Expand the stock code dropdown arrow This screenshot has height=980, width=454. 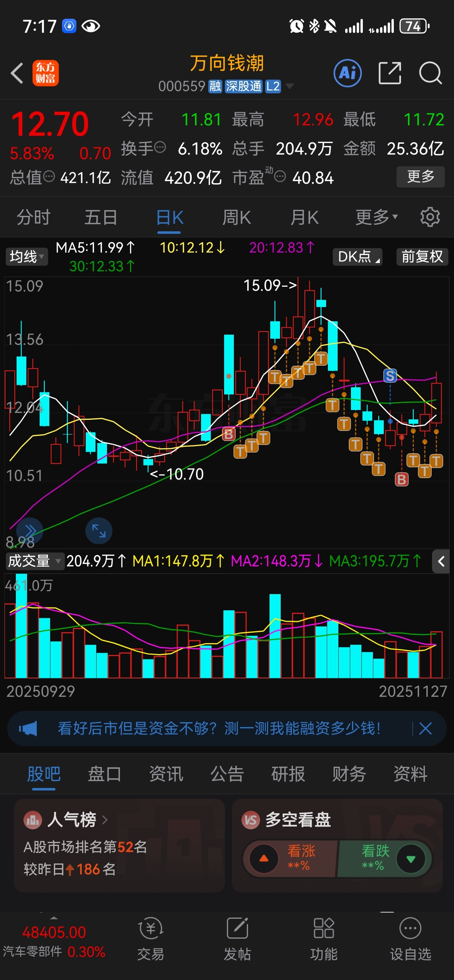[x=290, y=86]
